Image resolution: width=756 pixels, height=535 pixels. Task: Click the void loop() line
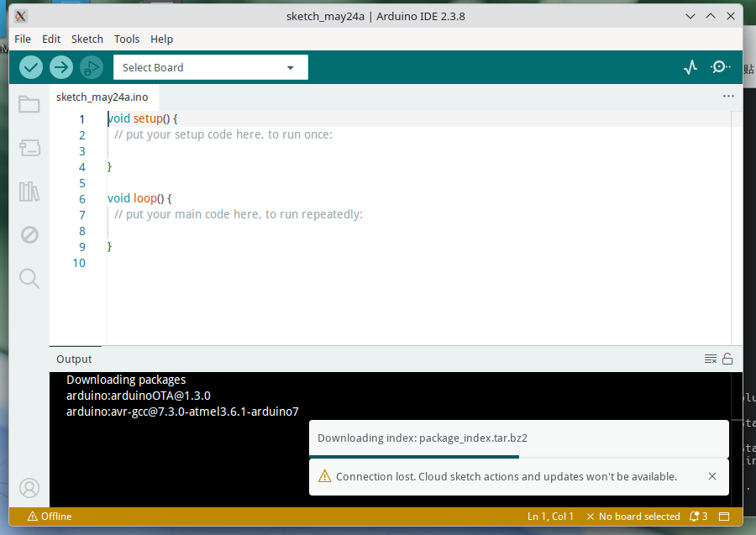pos(139,198)
